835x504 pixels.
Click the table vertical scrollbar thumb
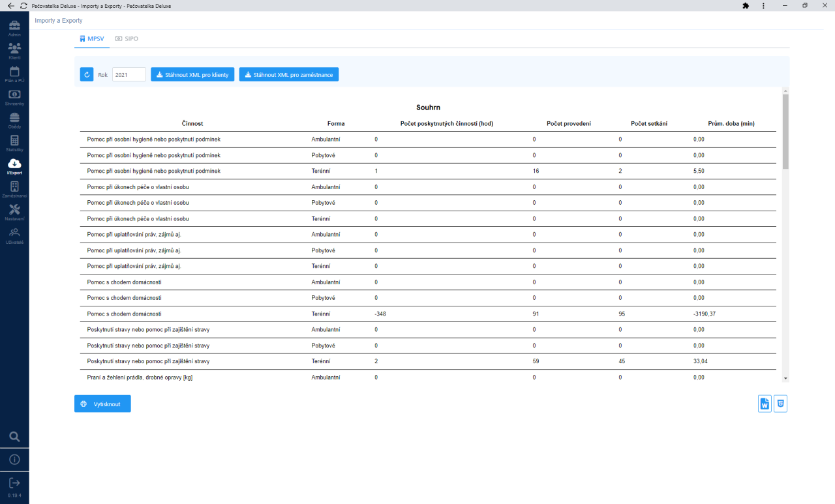coord(785,131)
